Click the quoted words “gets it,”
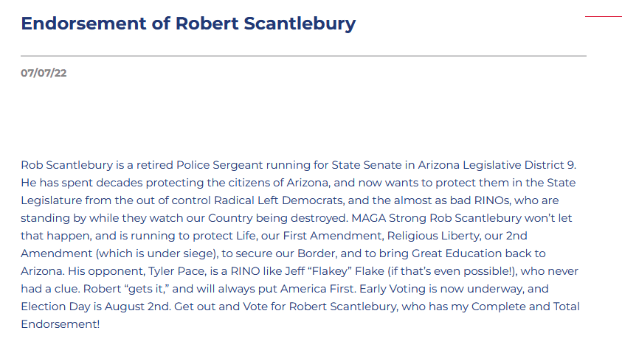622x364 pixels. [147, 289]
